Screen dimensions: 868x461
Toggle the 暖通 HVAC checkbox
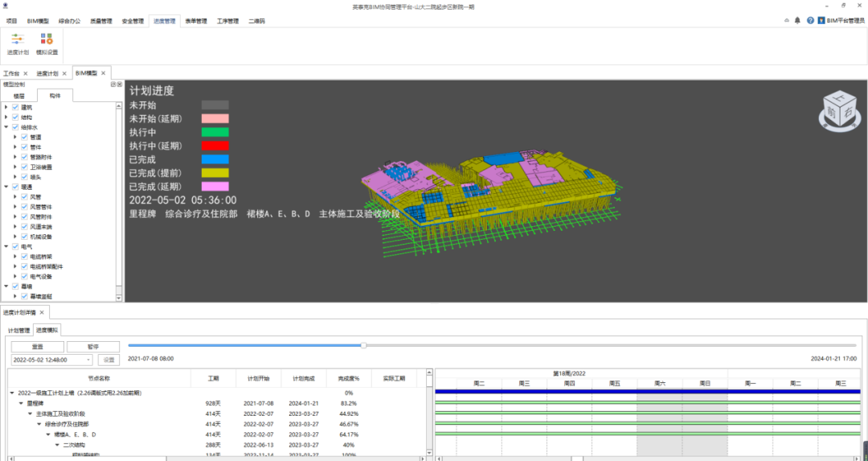point(15,187)
